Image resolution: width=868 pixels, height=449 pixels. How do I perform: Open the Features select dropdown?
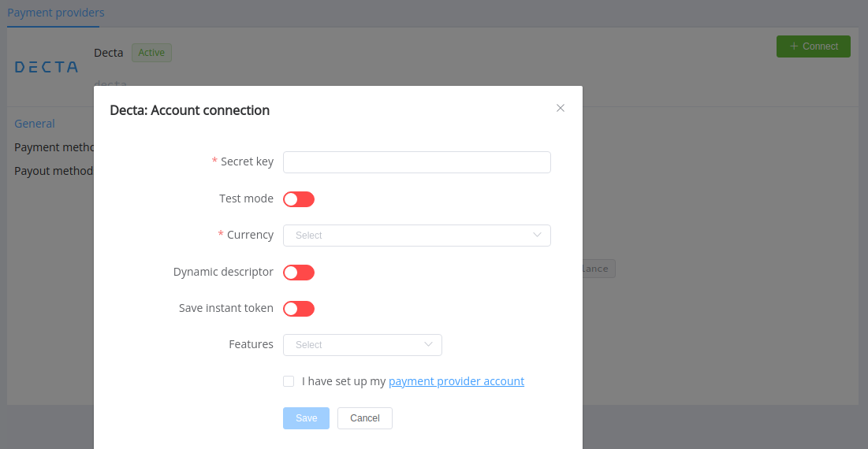point(363,344)
